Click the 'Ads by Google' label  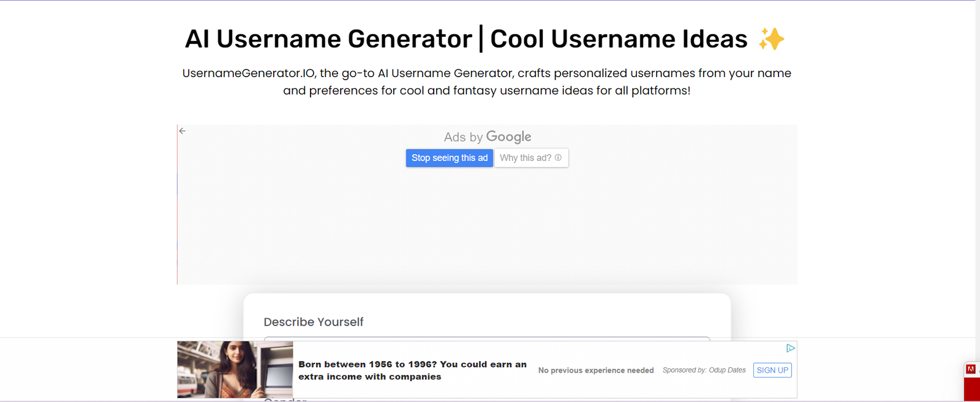click(x=488, y=137)
